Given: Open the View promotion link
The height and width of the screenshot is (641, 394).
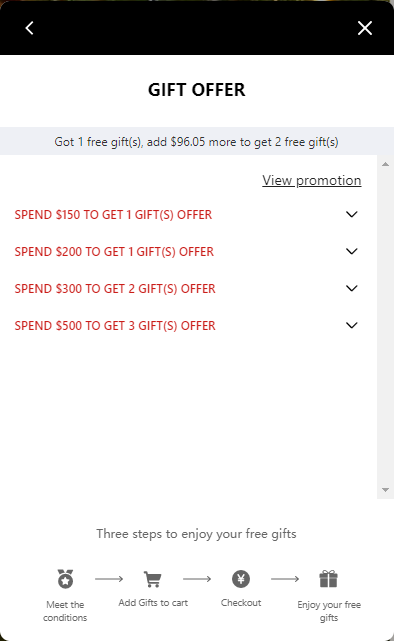Looking at the screenshot, I should (x=311, y=180).
